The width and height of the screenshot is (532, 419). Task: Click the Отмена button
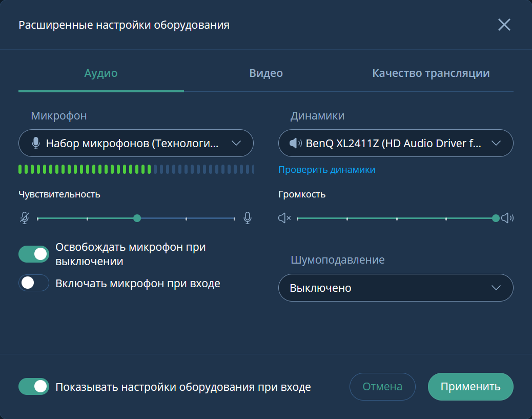[382, 386]
